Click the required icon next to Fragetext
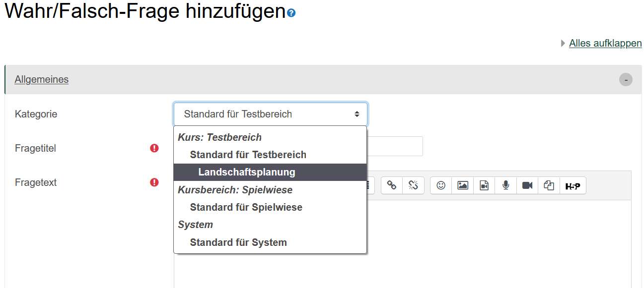This screenshot has height=288, width=644. [154, 182]
